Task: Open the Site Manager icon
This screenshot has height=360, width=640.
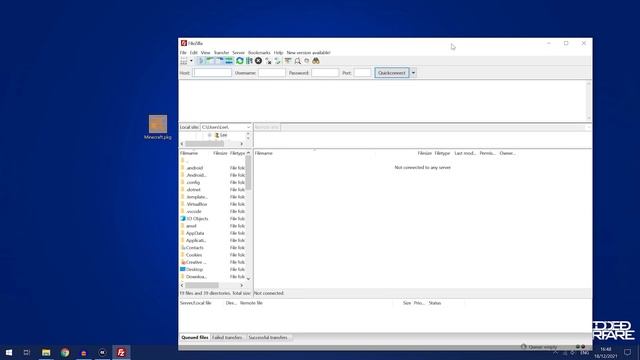Action: click(184, 61)
